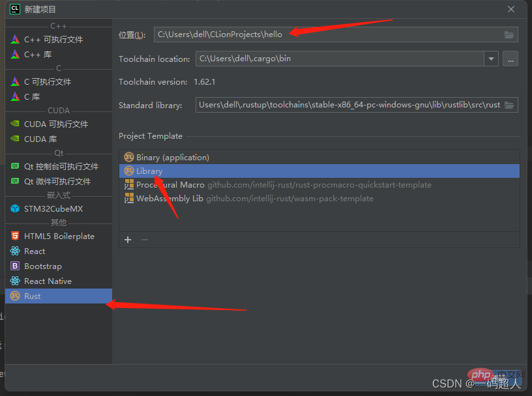Click the STM32CubeMX cube icon
This screenshot has width=532, height=396.
15,208
